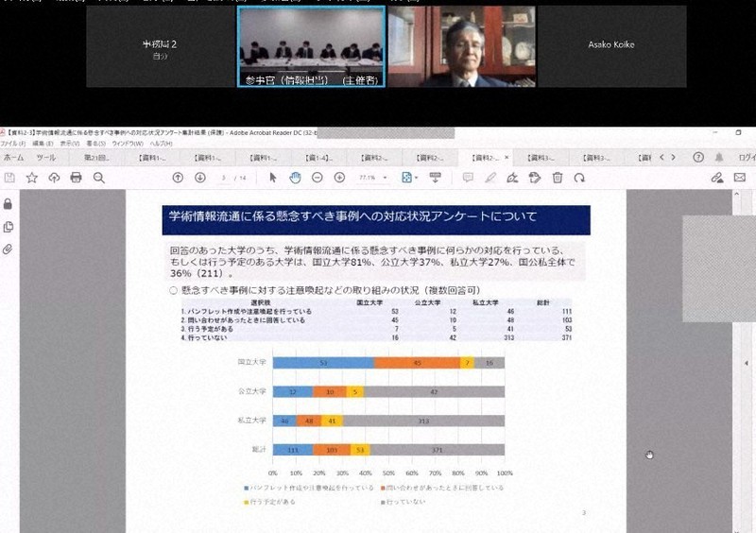Click the gray 371 bar in total row
756x533 pixels.
pos(438,450)
